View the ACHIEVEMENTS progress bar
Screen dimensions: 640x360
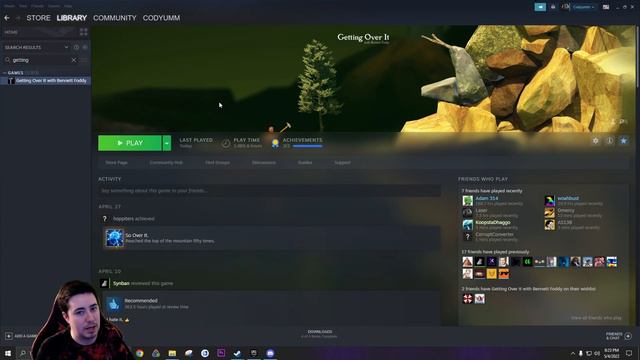pos(307,146)
